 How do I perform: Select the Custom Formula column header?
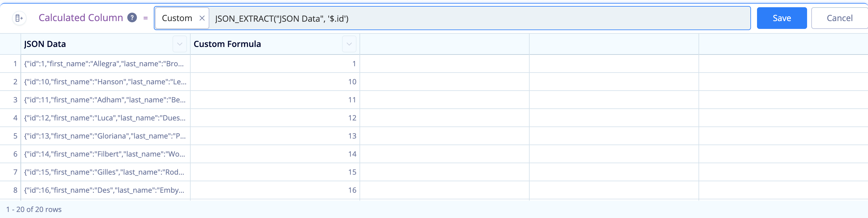coord(227,44)
